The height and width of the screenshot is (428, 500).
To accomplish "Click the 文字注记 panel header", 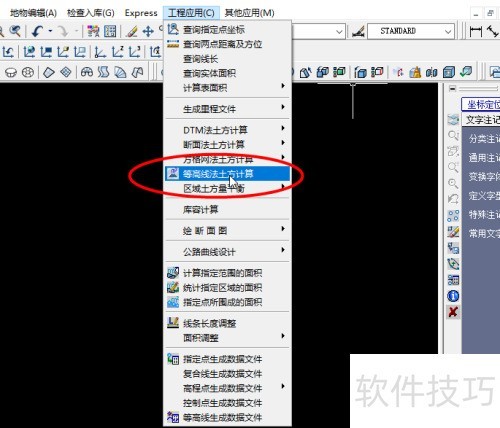I will (481, 120).
